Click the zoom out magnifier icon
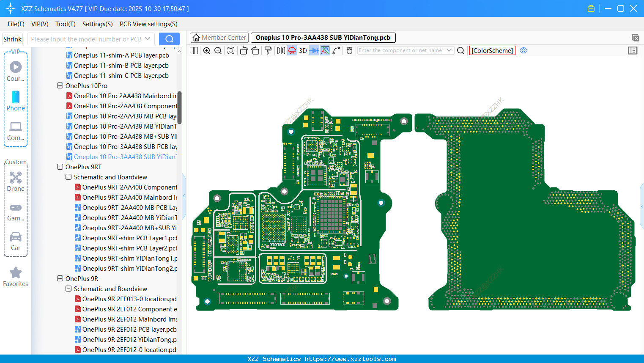 click(218, 51)
